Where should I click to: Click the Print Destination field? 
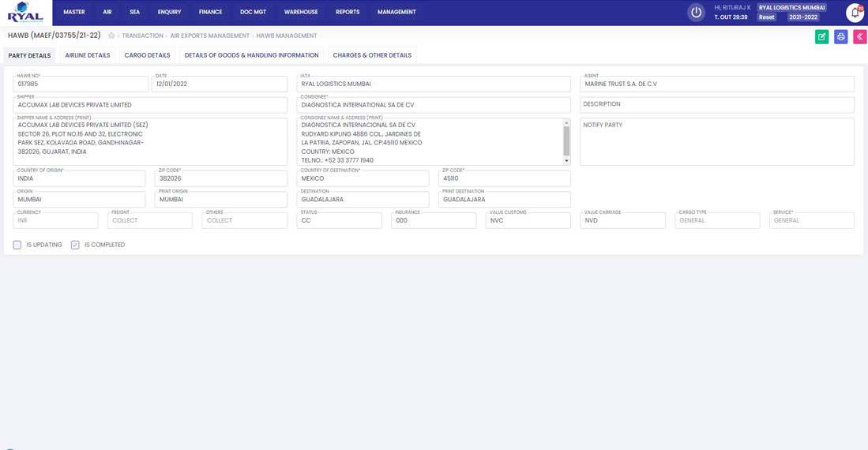tap(505, 199)
